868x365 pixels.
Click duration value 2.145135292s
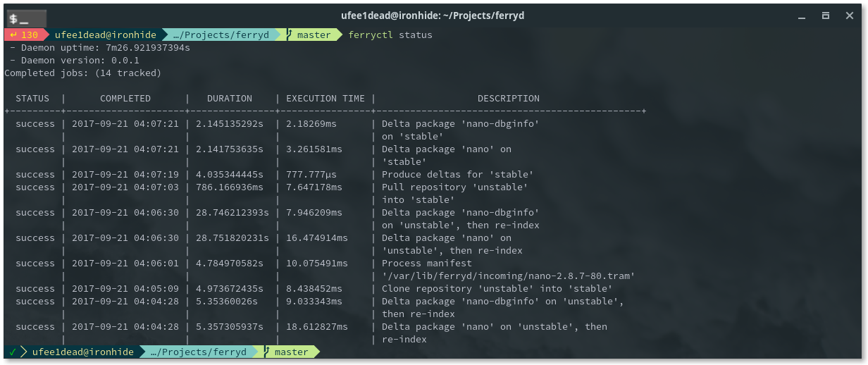[230, 123]
